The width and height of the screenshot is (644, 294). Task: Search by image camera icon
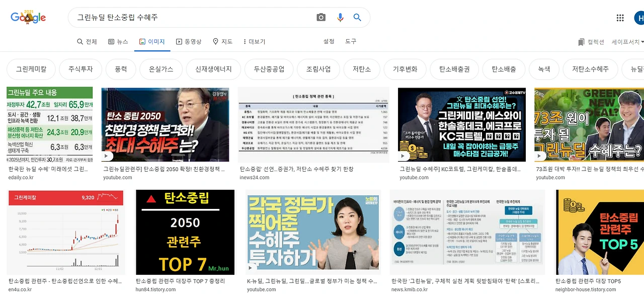[x=321, y=17]
